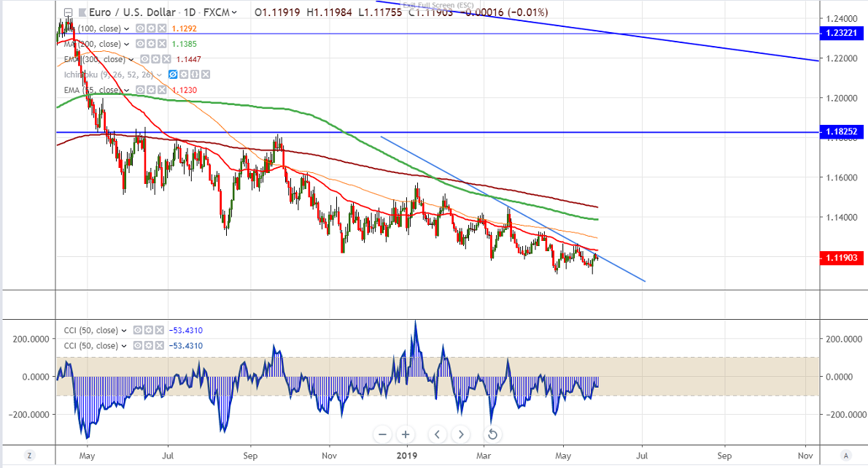The height and width of the screenshot is (468, 868).
Task: Hide the MA (100, close) indicator
Action: [141, 28]
